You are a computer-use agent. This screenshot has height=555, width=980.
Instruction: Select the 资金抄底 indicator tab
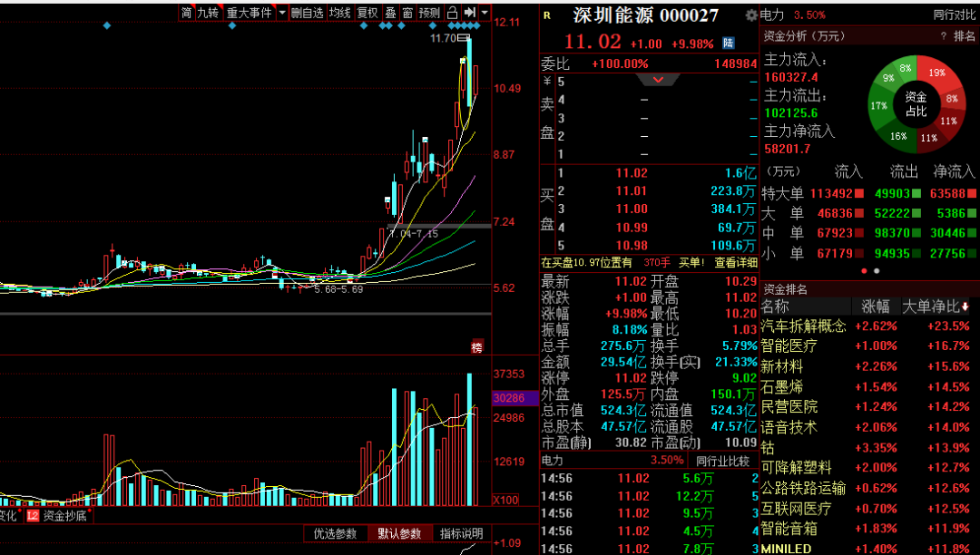click(65, 516)
